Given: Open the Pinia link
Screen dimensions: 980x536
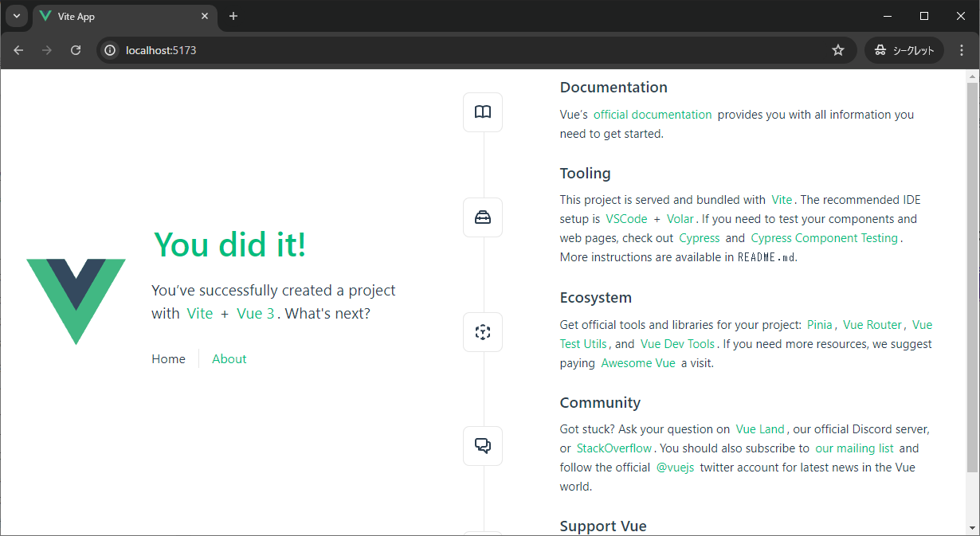Looking at the screenshot, I should click(x=820, y=325).
